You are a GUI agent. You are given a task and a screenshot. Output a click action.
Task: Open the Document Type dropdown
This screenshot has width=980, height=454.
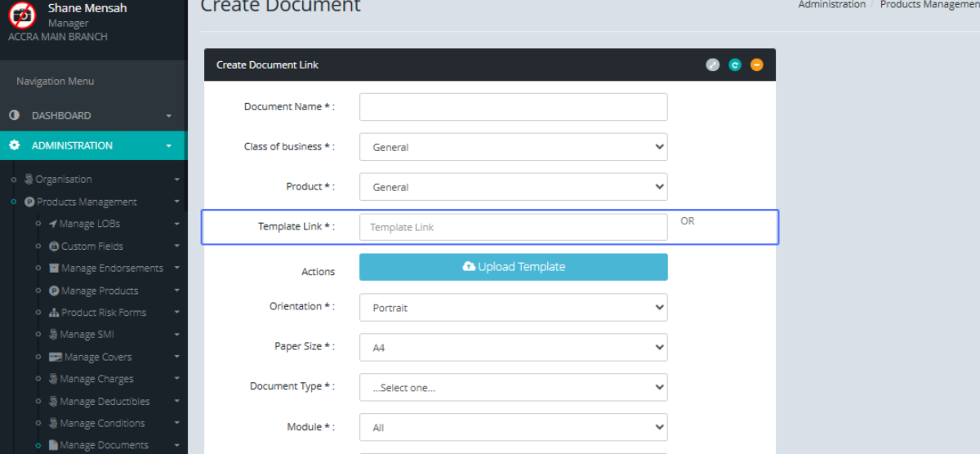[x=513, y=388]
